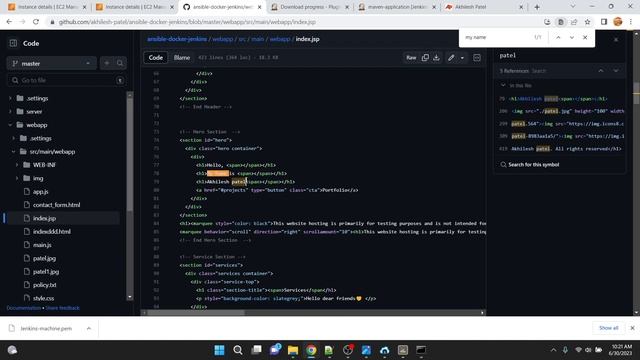Jump to previous find match arrow
The width and height of the screenshot is (640, 360).
558,38
